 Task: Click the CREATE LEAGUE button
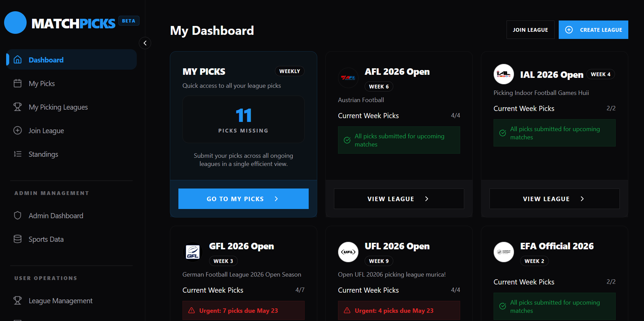[x=594, y=30]
